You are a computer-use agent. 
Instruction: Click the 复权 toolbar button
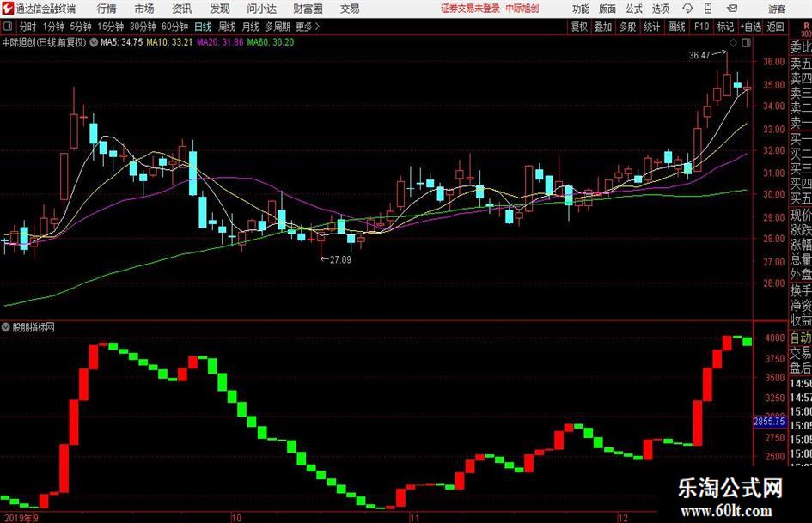579,27
